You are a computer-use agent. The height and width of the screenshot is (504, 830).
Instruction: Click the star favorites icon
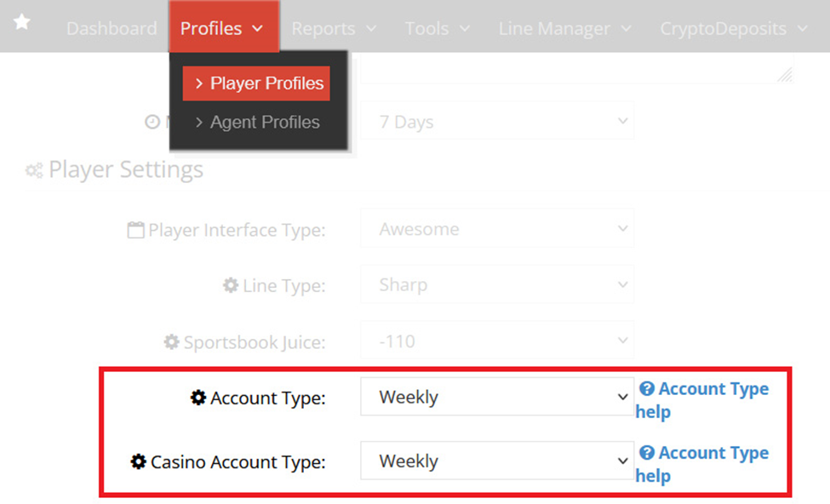tap(21, 22)
